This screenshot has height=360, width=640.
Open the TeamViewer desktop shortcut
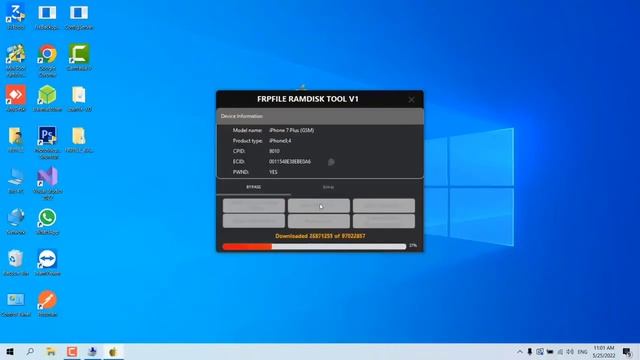[47, 262]
